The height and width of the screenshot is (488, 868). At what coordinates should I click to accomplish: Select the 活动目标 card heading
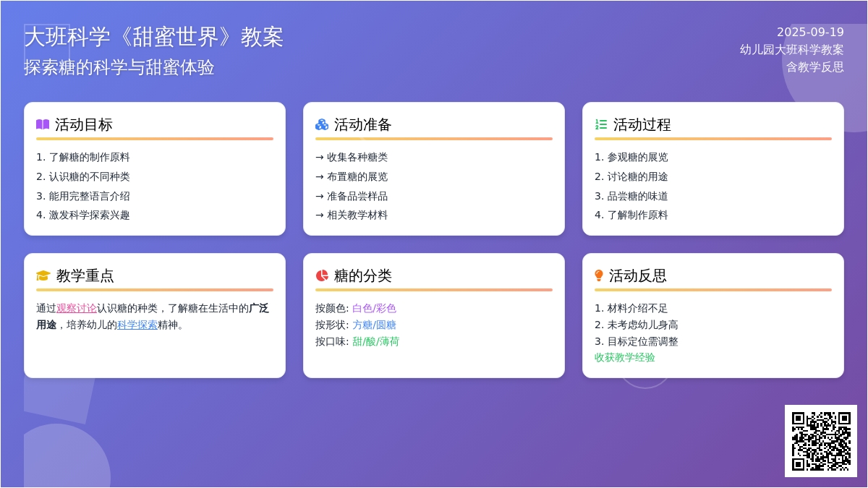pyautogui.click(x=84, y=124)
